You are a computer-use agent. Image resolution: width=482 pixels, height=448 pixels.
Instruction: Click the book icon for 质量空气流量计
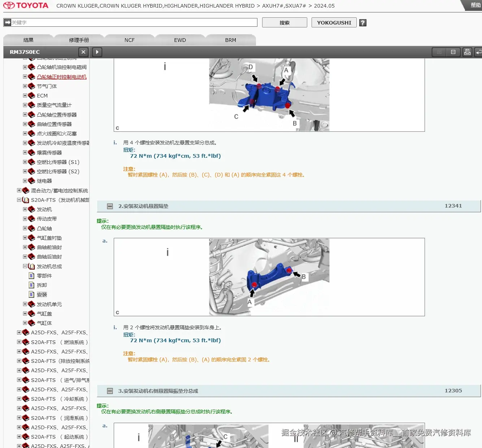[31, 105]
